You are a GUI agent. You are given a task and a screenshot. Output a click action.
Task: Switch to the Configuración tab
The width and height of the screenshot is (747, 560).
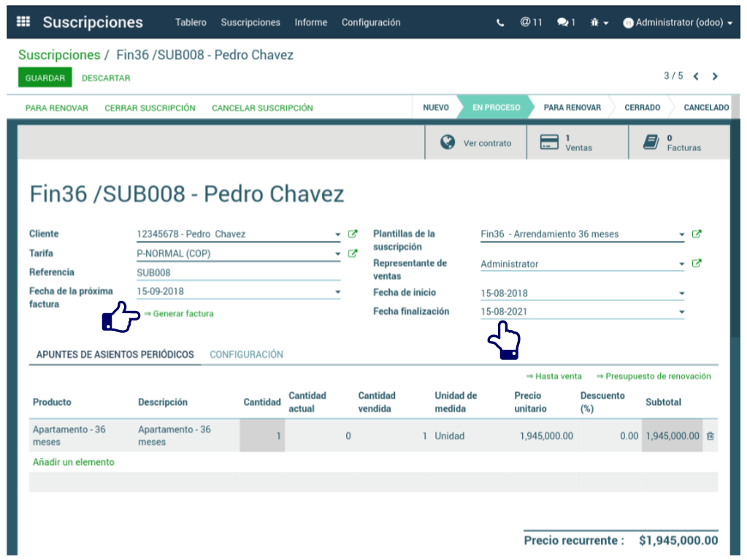(x=246, y=355)
